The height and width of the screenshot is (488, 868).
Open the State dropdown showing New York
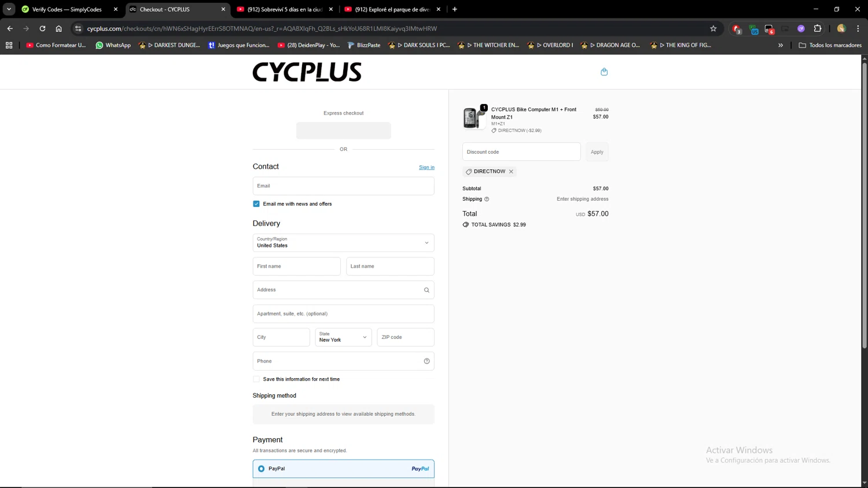(343, 337)
